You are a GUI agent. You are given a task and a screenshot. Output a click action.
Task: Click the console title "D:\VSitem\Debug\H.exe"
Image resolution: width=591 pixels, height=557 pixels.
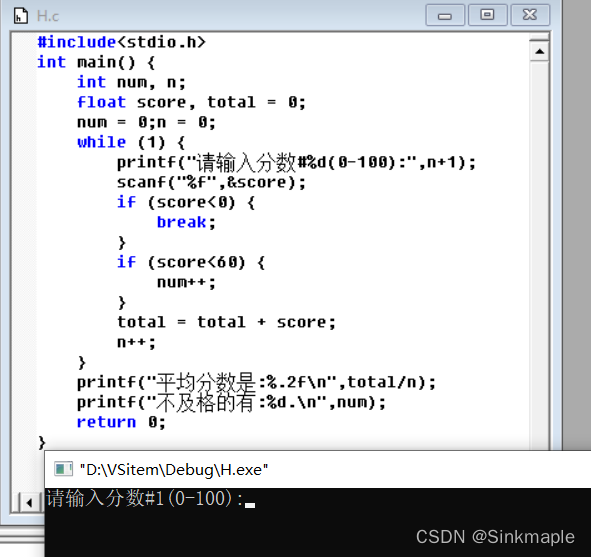[x=174, y=470]
